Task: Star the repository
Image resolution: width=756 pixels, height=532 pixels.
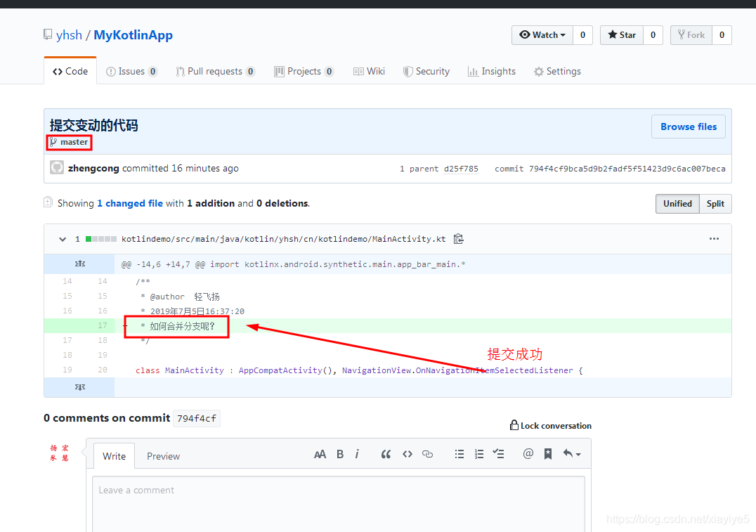Action: (622, 34)
